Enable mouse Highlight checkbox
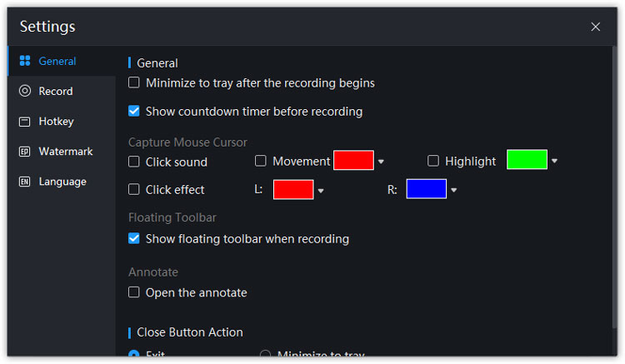Image resolution: width=625 pixels, height=364 pixels. coord(432,161)
